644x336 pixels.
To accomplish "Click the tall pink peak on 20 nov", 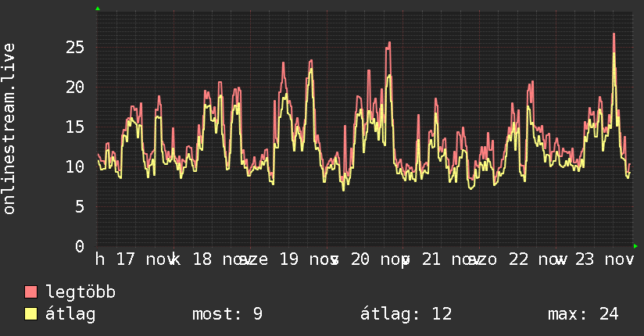I will pyautogui.click(x=388, y=45).
